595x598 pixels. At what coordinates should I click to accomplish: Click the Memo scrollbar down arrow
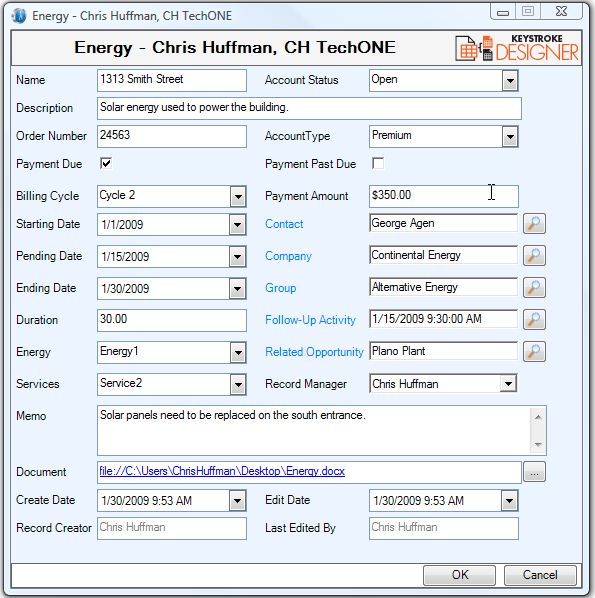coord(538,445)
